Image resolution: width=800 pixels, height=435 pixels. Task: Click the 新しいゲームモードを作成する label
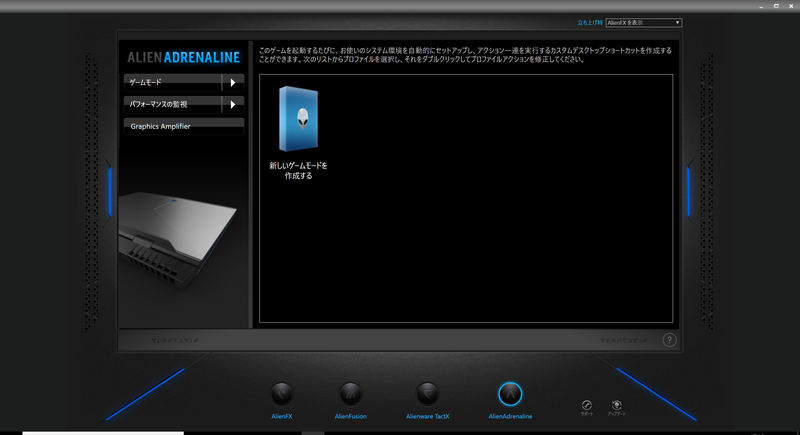coord(298,171)
